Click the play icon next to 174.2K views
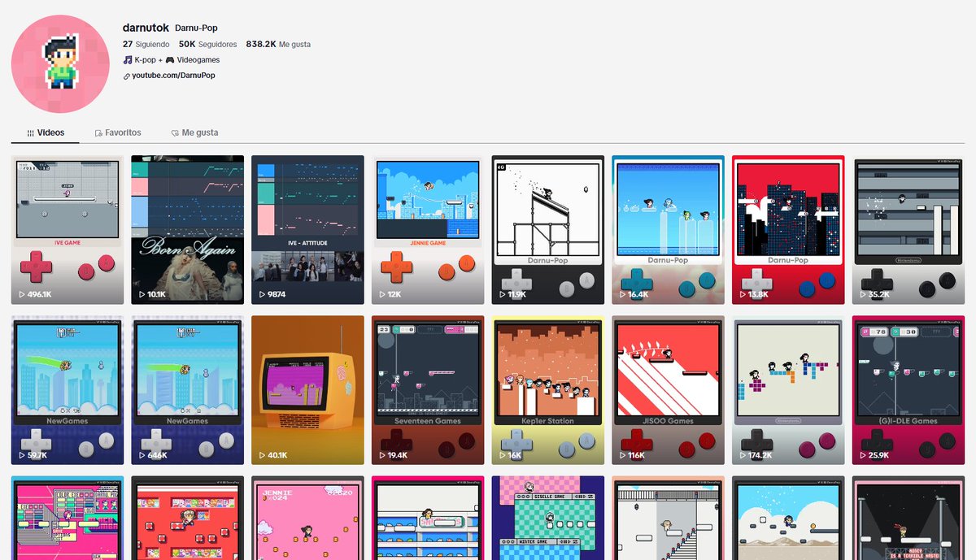Viewport: 976px width, 560px height. [x=743, y=455]
